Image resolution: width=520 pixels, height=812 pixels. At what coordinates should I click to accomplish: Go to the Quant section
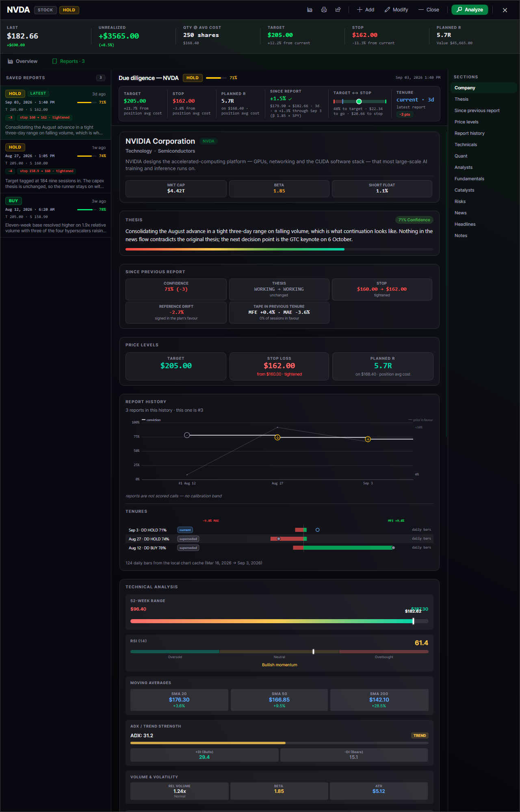pos(483,156)
